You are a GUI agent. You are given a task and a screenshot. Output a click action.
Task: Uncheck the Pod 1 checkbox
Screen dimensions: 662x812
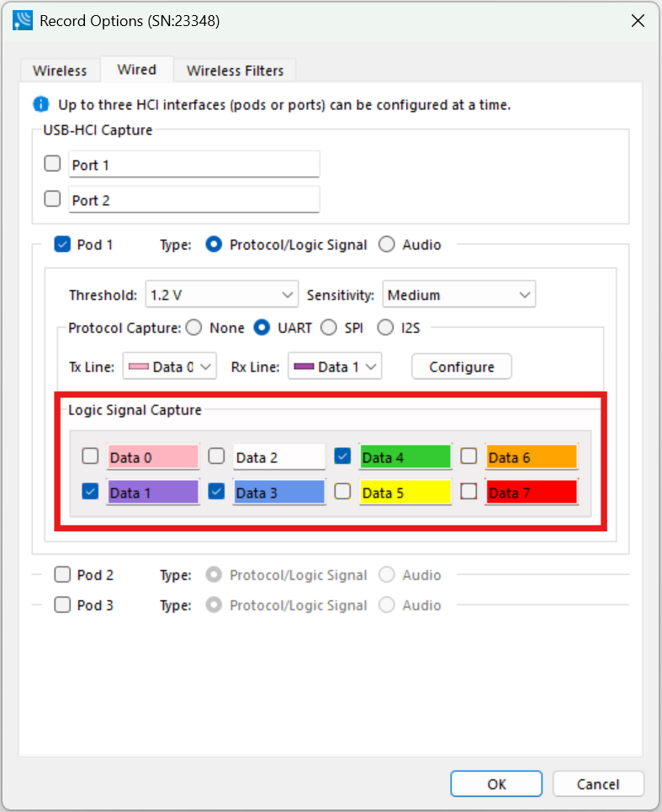62,244
